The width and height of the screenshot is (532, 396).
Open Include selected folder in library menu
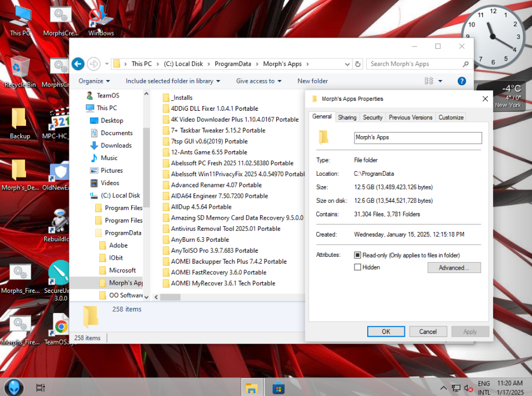pos(173,81)
